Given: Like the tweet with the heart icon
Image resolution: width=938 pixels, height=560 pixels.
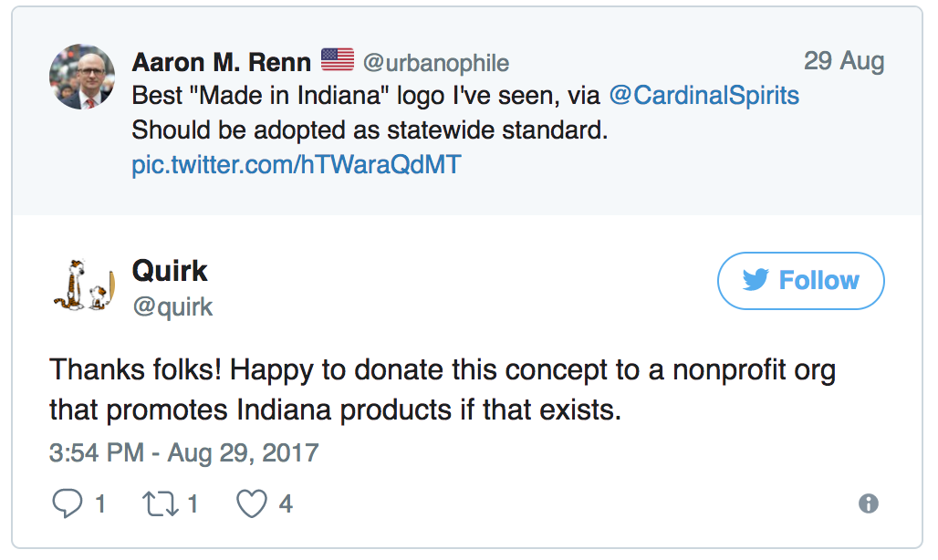Looking at the screenshot, I should pyautogui.click(x=253, y=503).
